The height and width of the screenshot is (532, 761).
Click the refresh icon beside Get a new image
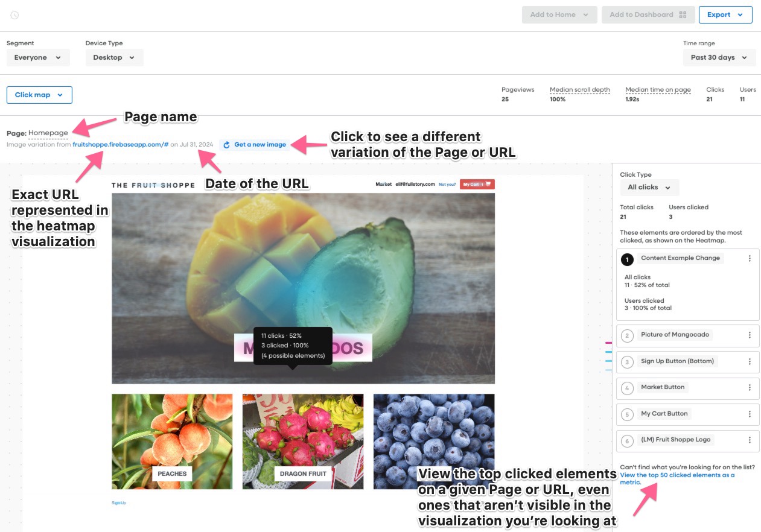click(227, 145)
